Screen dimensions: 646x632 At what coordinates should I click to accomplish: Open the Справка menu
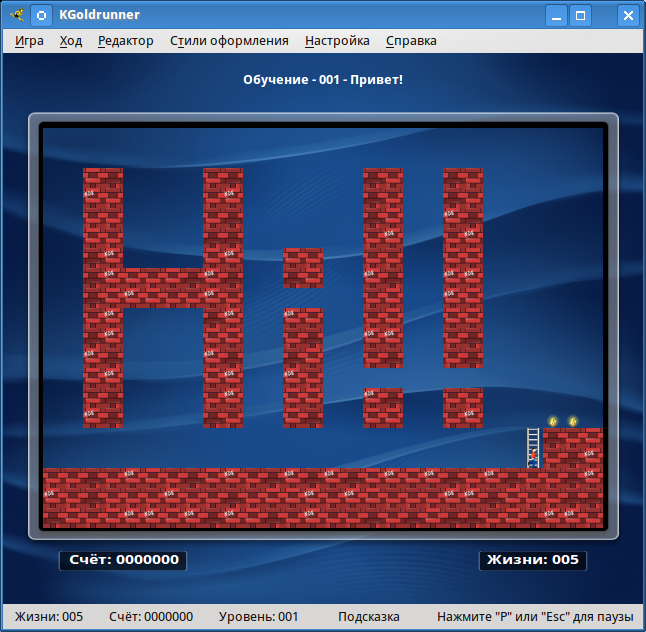click(x=411, y=41)
